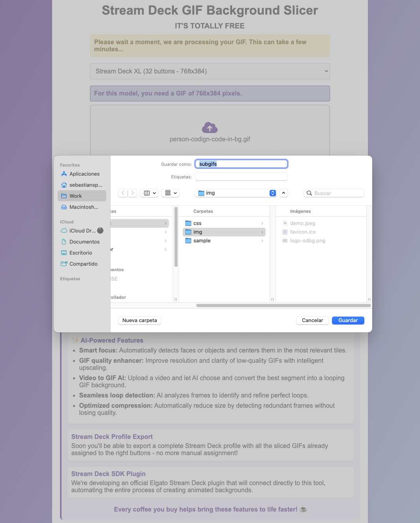Open Macintosh… disk in sidebar

coord(82,207)
